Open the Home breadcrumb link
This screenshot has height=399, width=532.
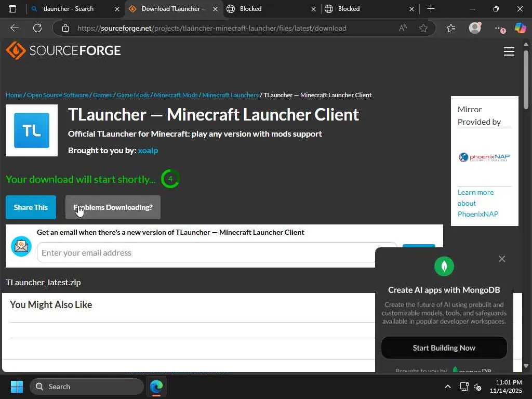pos(14,95)
